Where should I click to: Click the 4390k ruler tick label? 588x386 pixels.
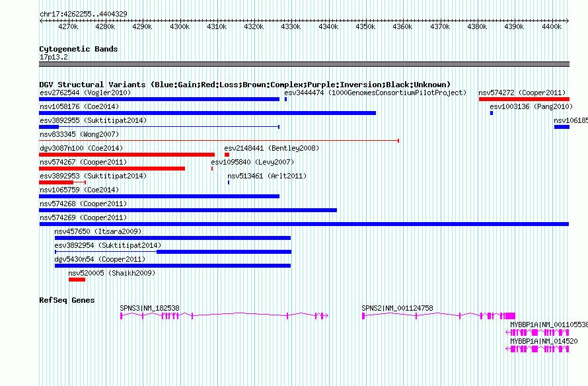point(514,26)
